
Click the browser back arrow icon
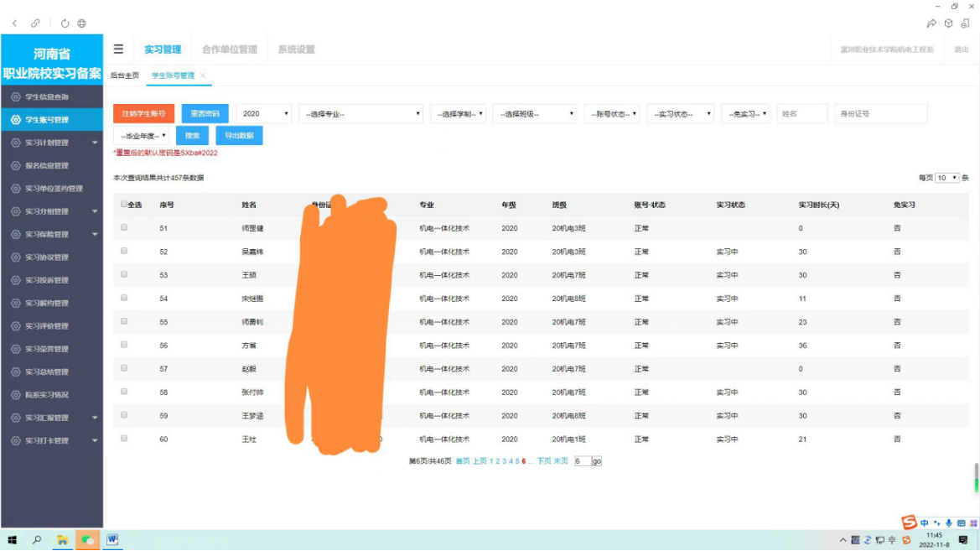(x=15, y=23)
